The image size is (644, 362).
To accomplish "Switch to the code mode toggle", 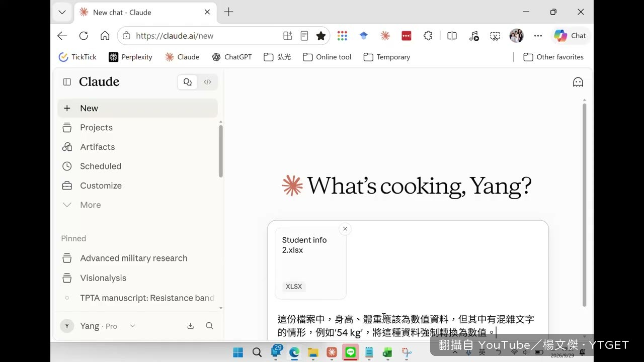I will tap(207, 82).
